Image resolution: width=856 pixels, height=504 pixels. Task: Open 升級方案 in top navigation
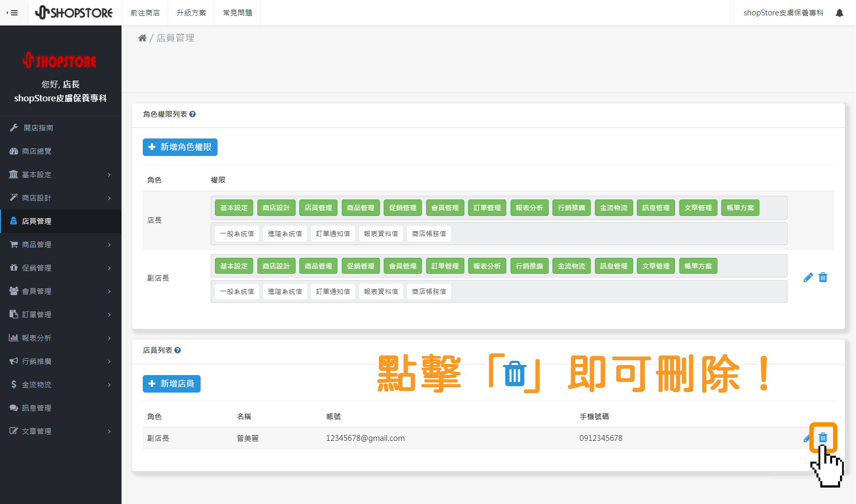[191, 13]
